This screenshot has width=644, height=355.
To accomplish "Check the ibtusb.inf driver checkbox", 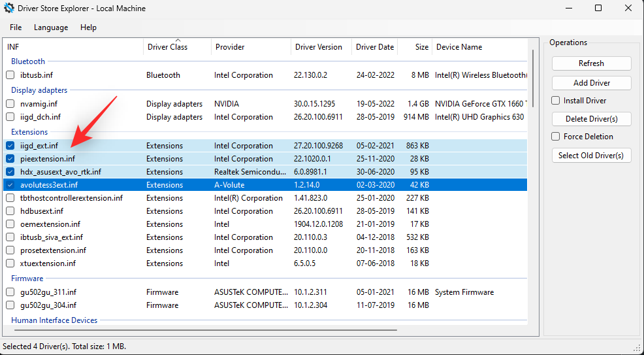I will coord(10,75).
